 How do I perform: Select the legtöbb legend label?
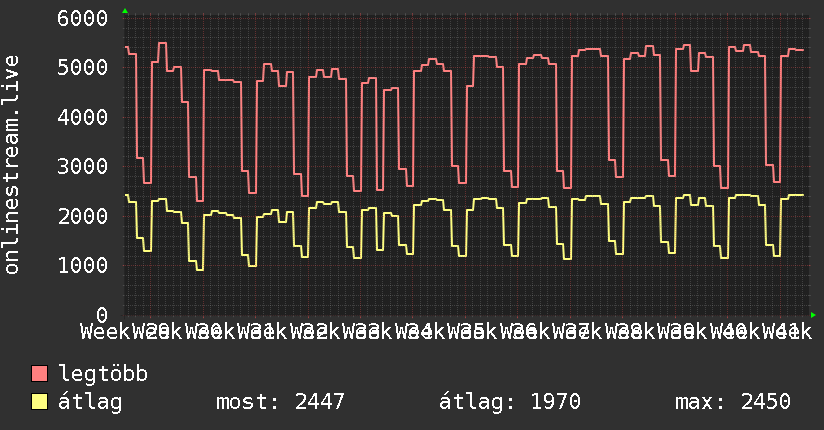[x=103, y=374]
